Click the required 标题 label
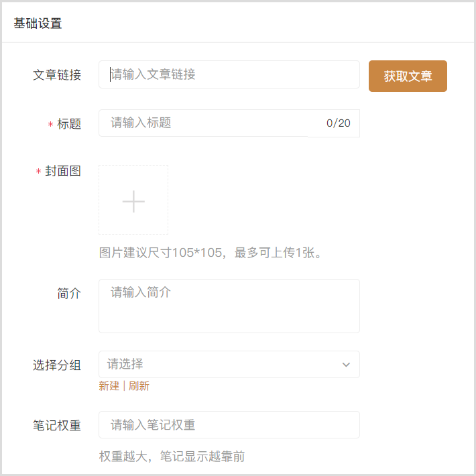The image size is (476, 476). click(68, 124)
